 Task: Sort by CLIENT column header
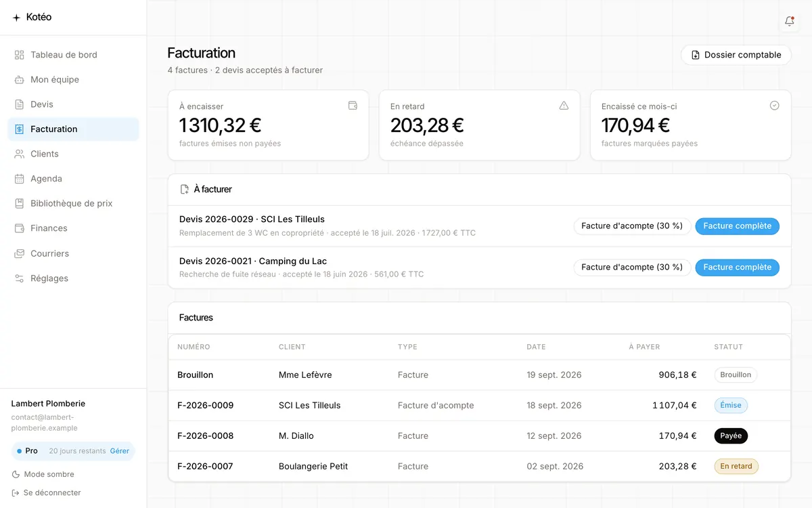click(292, 347)
